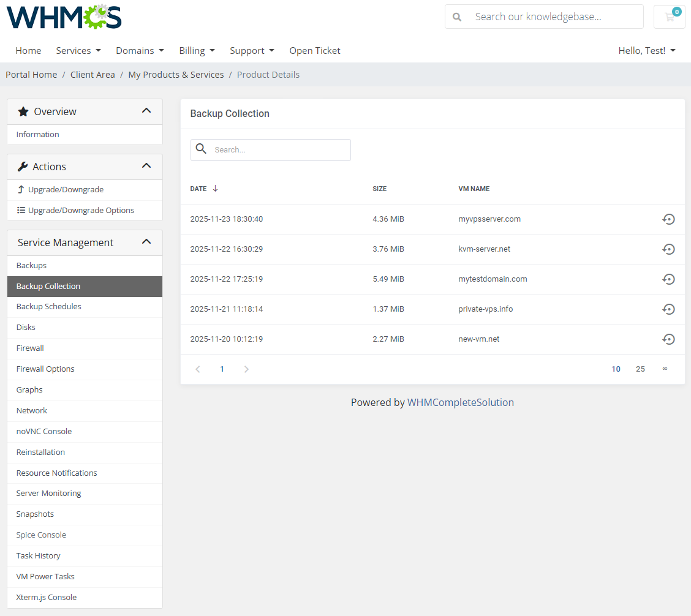Open Graphs sidebar item
The height and width of the screenshot is (616, 691).
tap(85, 389)
